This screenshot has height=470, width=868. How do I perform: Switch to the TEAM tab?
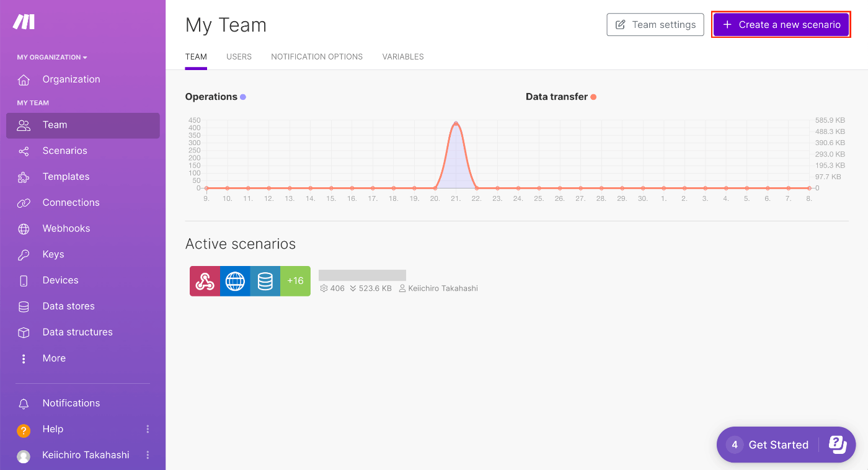196,56
